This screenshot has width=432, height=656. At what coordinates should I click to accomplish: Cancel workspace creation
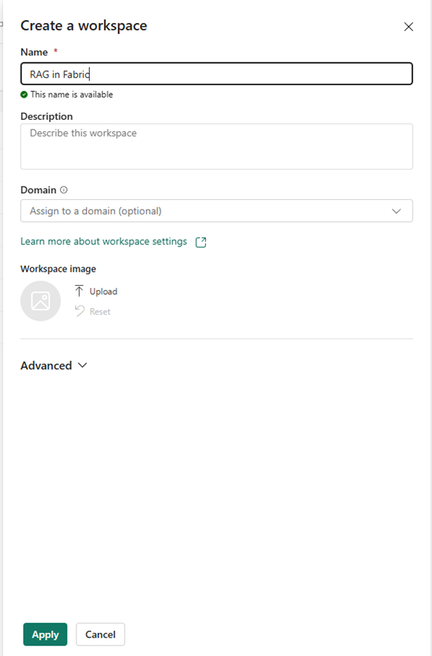[x=100, y=634]
